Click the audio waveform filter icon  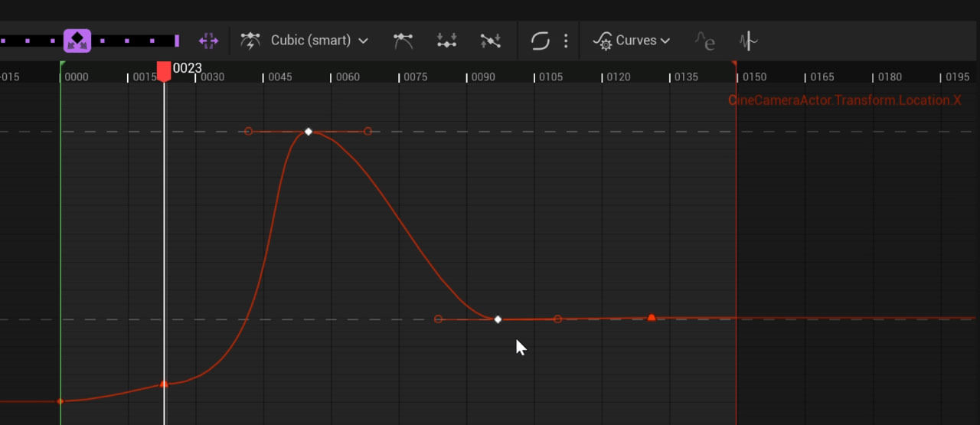[748, 41]
